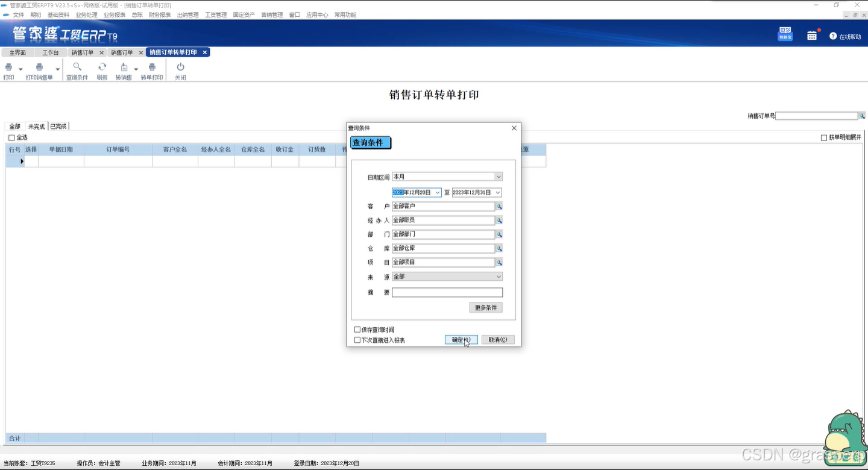Click the 摘要 input field
868x470 pixels.
click(x=447, y=292)
